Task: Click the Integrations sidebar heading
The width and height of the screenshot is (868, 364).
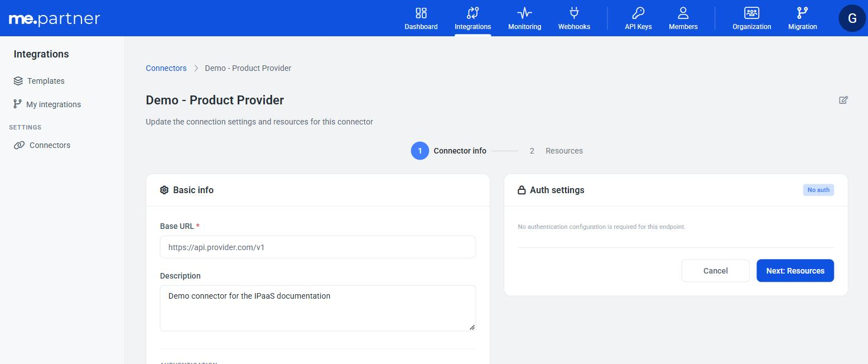Action: [x=41, y=54]
